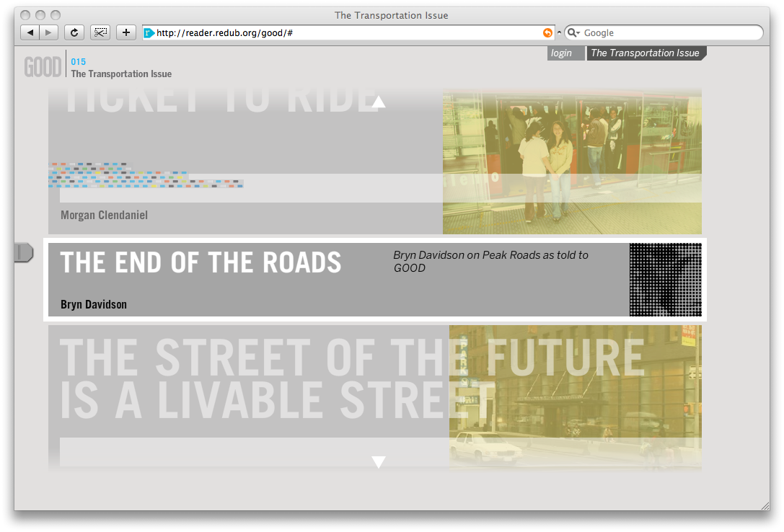Image resolution: width=784 pixels, height=532 pixels.
Task: Open the Google search magnifier dropdown
Action: (573, 33)
